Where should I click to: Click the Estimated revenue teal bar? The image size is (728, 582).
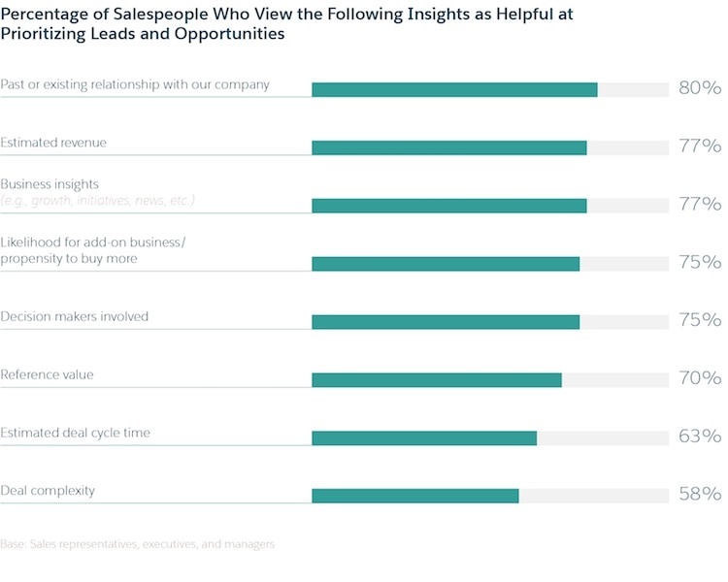[x=449, y=147]
